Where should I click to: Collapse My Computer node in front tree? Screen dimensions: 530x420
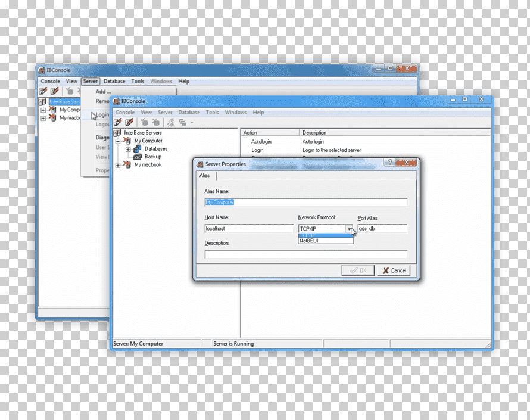pos(118,141)
